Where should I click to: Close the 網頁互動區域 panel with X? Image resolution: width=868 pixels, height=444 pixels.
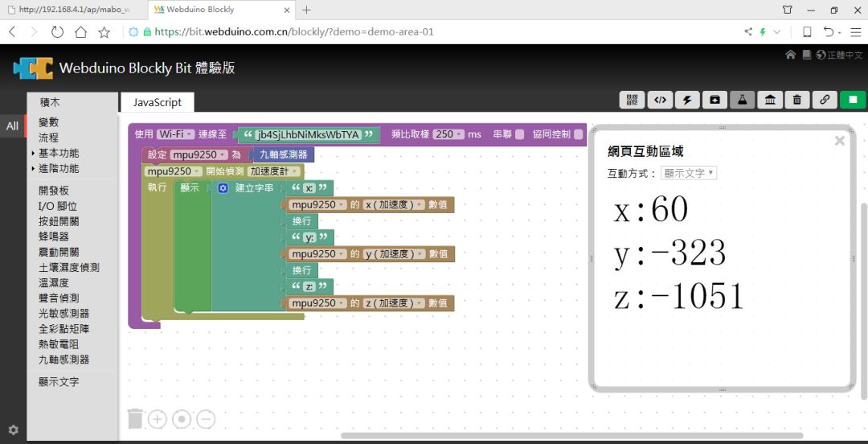pyautogui.click(x=840, y=141)
